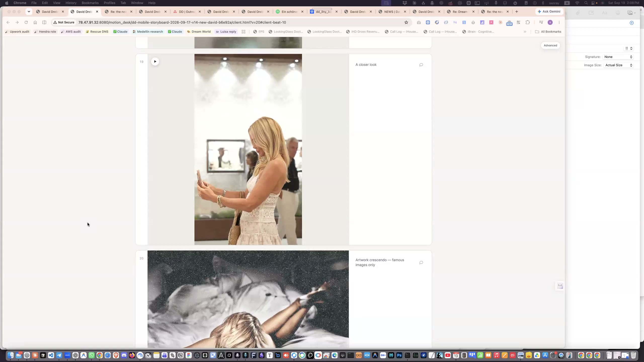Show hidden bookmarks overflow chevron
This screenshot has height=362, width=644.
coord(525,32)
